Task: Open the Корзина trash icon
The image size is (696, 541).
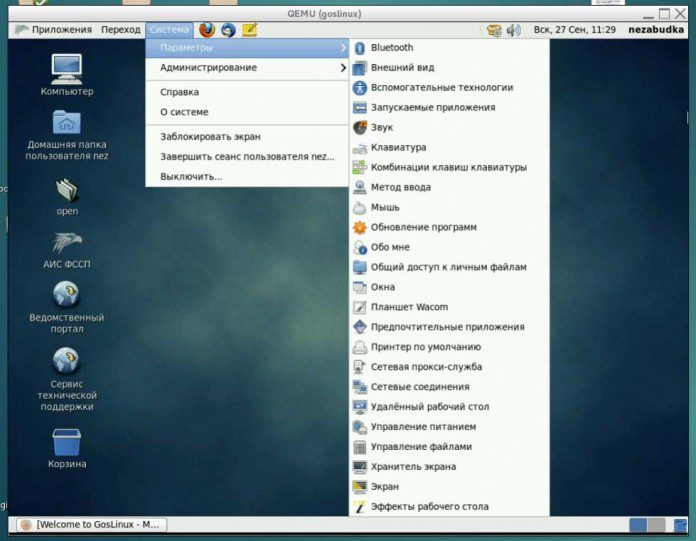Action: (x=67, y=448)
